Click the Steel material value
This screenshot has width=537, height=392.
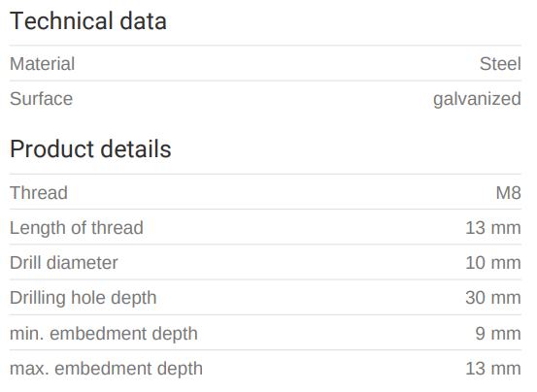[500, 64]
